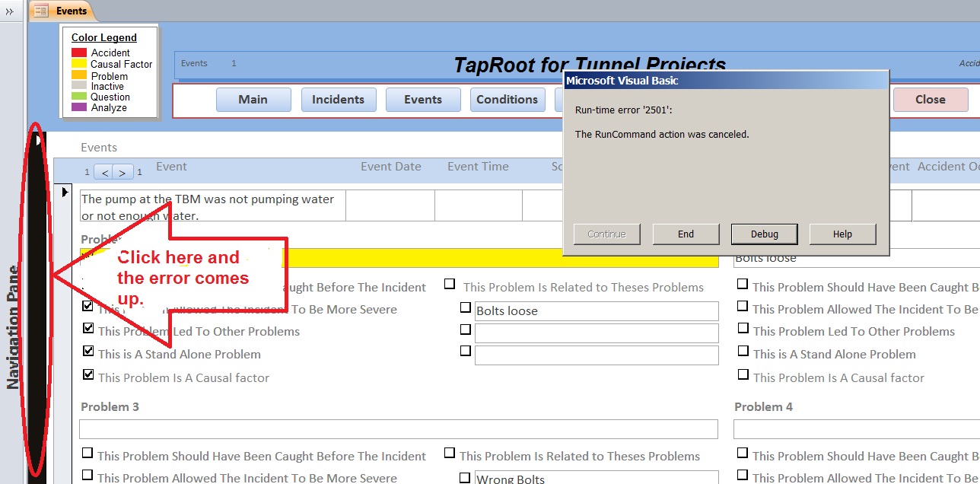The height and width of the screenshot is (484, 980).
Task: Tick the checkbox beside the Wrong Bolts field
Action: click(x=466, y=478)
